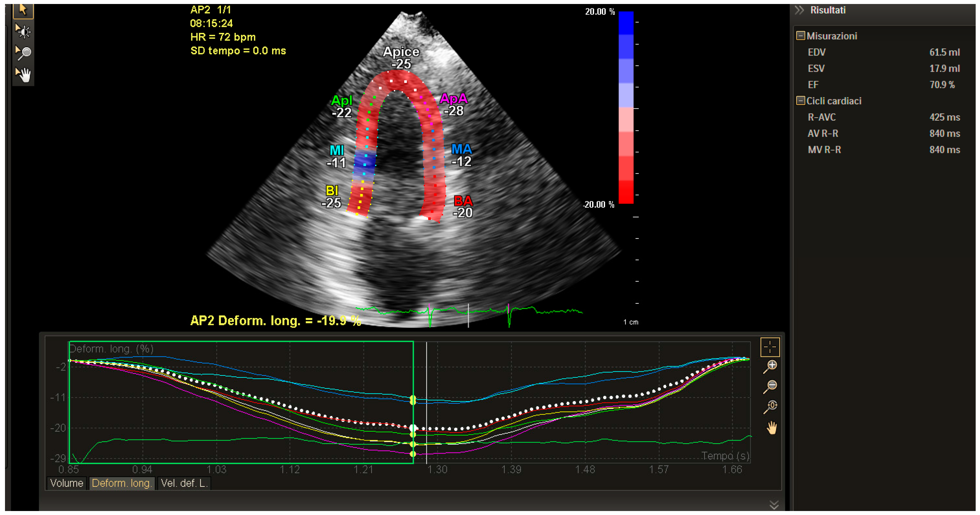Select the brightness adjustment pointer tool
This screenshot has width=980, height=515.
click(23, 31)
